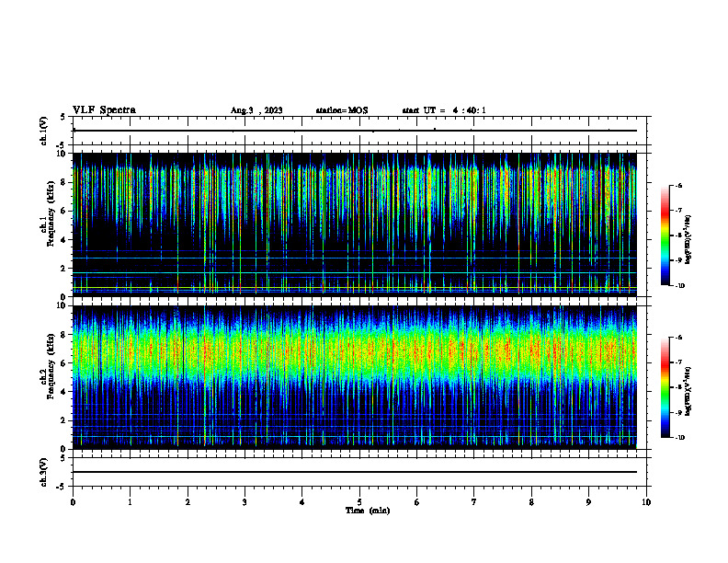Click the "4" kHz tick on ch.2 frequency axis
Viewport: 728px width, 563px height.
[63, 392]
